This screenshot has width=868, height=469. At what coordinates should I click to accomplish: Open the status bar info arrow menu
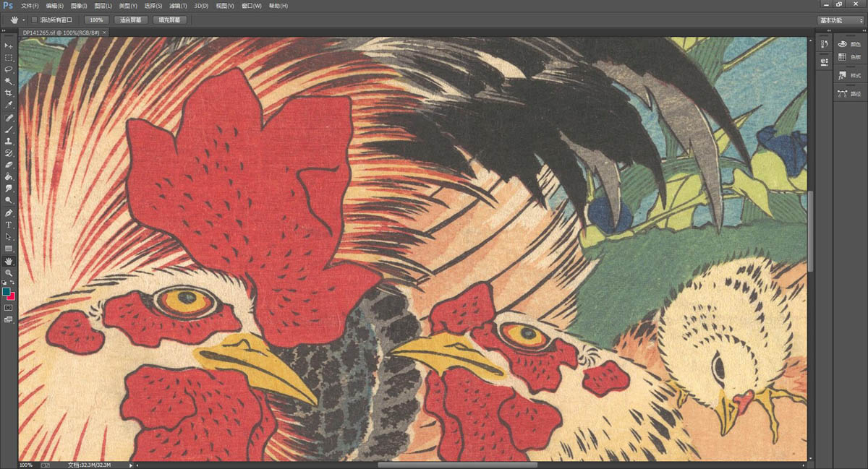(131, 465)
